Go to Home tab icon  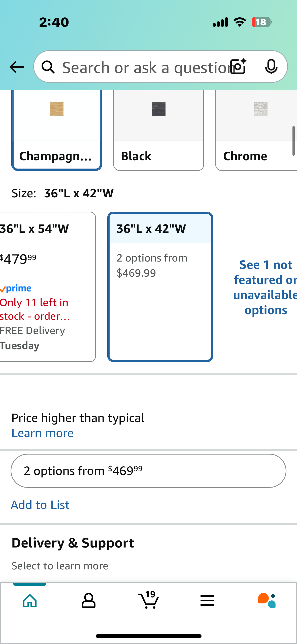click(x=30, y=601)
